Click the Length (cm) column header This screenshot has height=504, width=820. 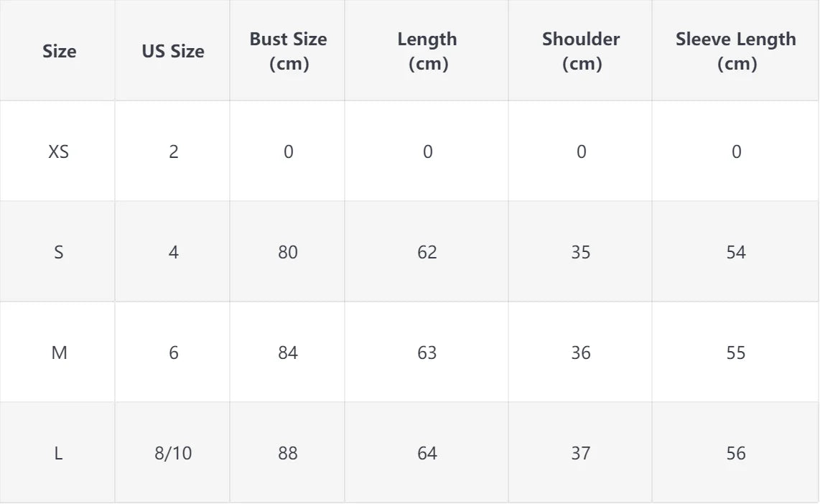[427, 51]
